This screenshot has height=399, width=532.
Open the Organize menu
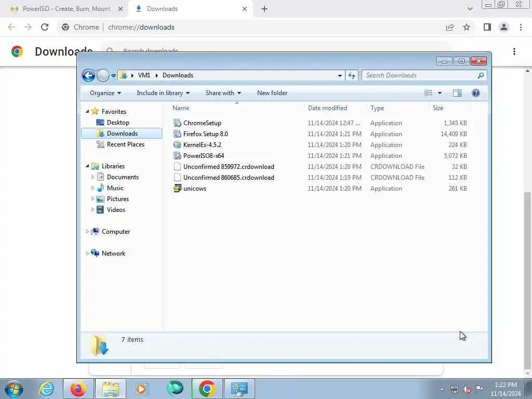click(x=105, y=93)
